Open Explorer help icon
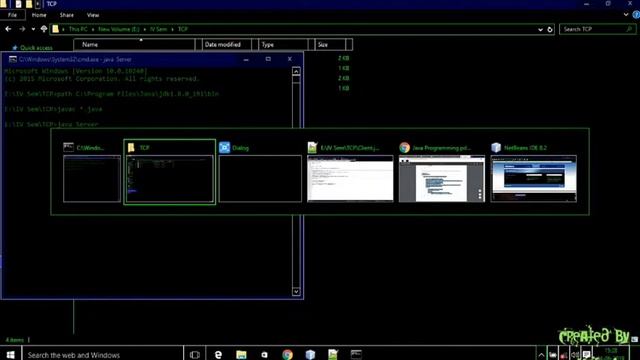This screenshot has width=640, height=360. (x=636, y=15)
